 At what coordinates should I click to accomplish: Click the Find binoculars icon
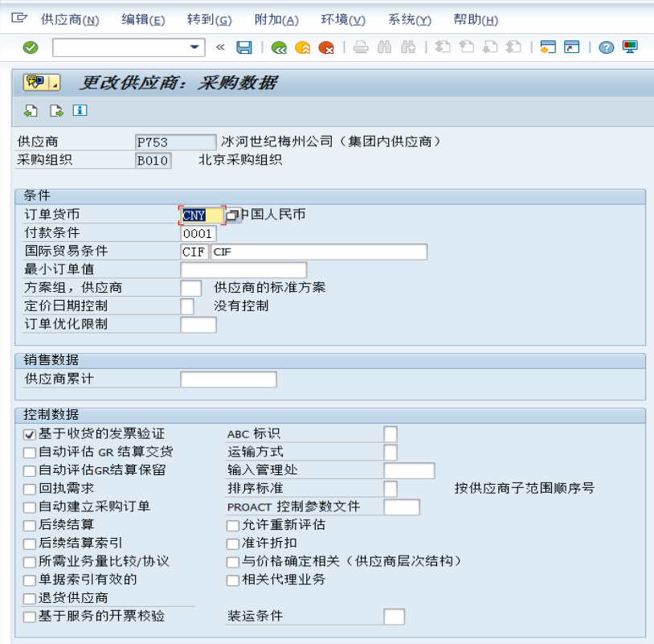click(384, 47)
